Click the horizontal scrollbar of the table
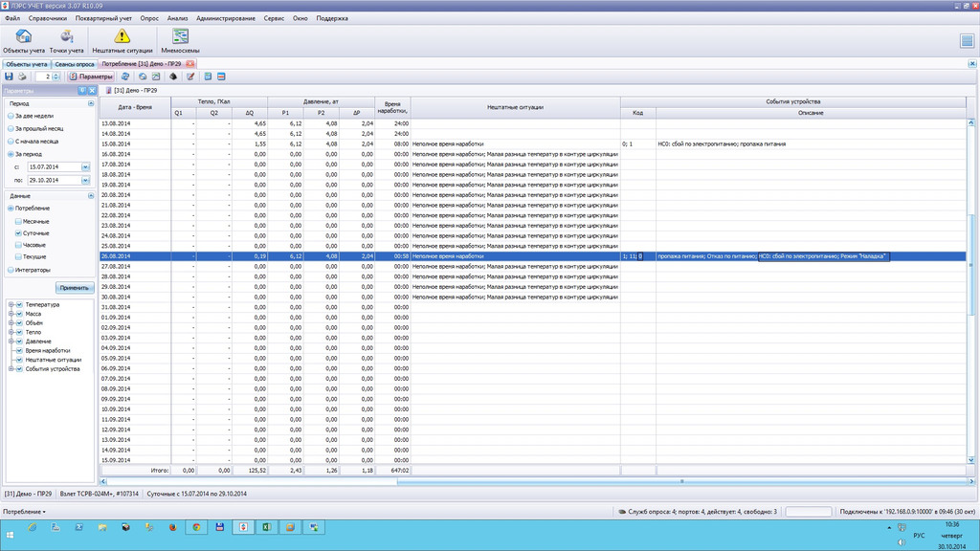 pos(681,481)
